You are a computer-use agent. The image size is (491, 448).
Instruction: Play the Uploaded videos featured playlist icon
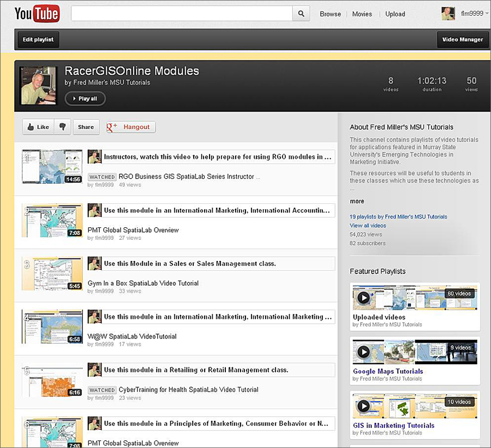(363, 298)
